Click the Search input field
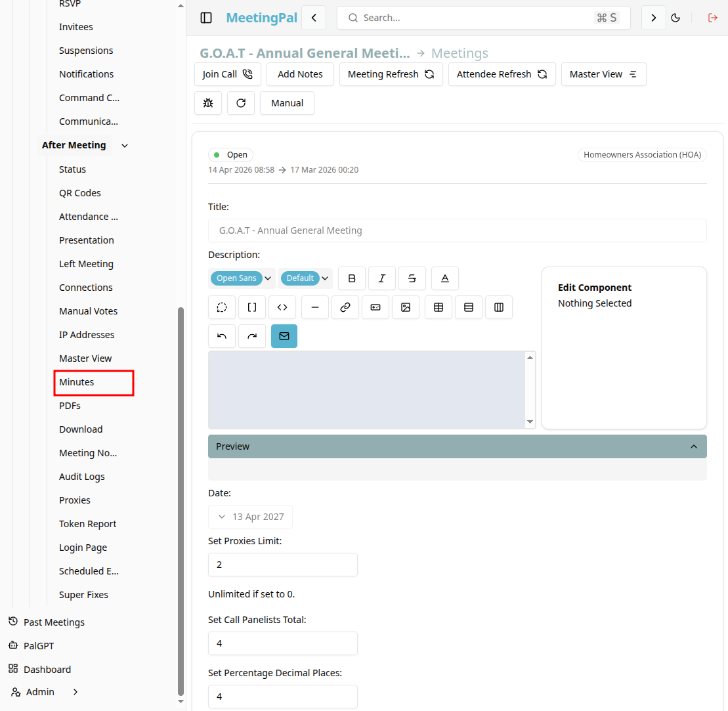728x711 pixels. pyautogui.click(x=484, y=18)
